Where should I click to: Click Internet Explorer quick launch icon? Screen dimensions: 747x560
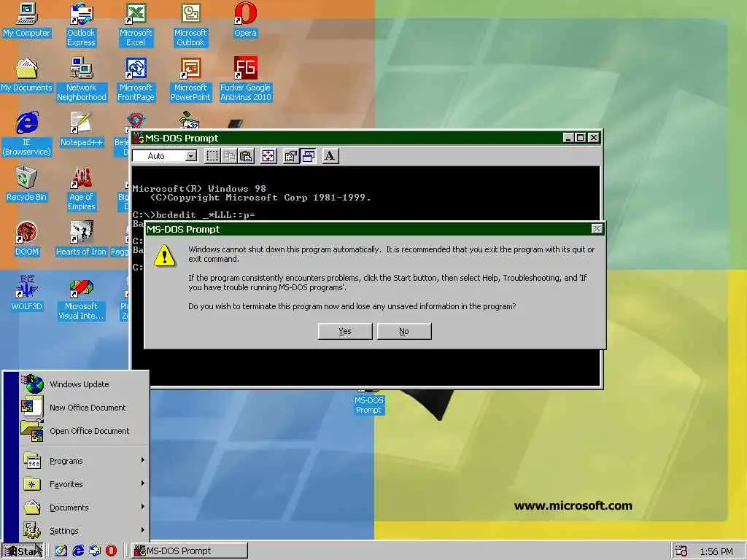78,551
